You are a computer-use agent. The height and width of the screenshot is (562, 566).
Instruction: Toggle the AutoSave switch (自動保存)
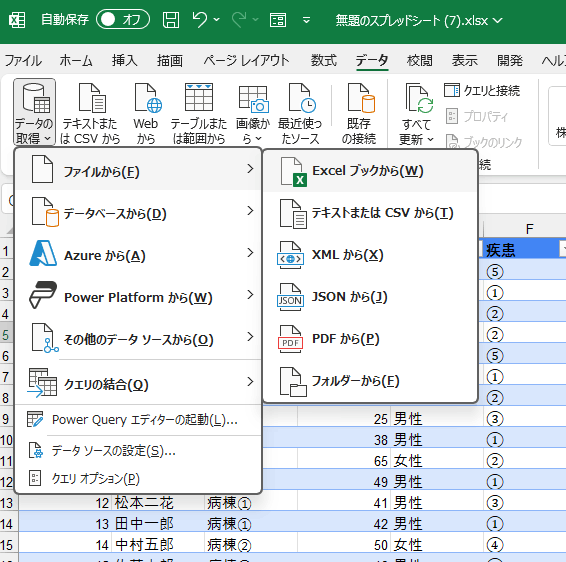pyautogui.click(x=123, y=19)
